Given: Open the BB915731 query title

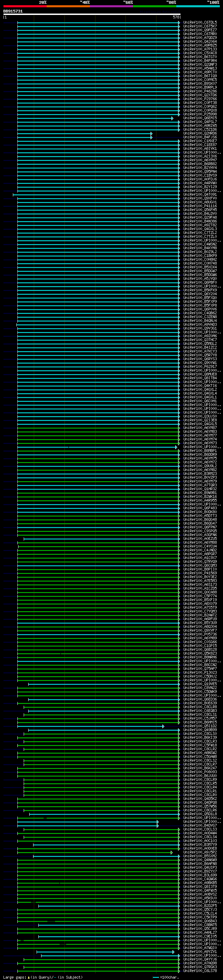Looking at the screenshot, I should point(13,11).
